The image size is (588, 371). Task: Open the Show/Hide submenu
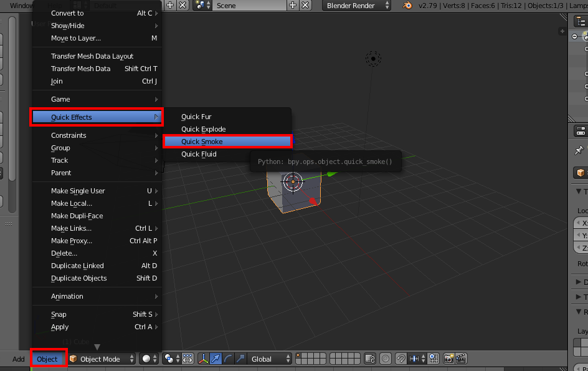tap(97, 26)
